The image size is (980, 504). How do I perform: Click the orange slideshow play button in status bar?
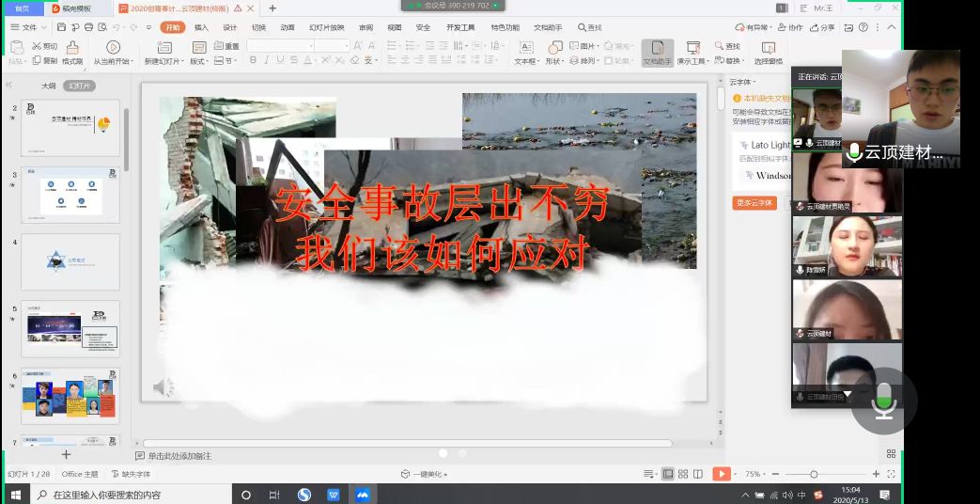pos(722,474)
